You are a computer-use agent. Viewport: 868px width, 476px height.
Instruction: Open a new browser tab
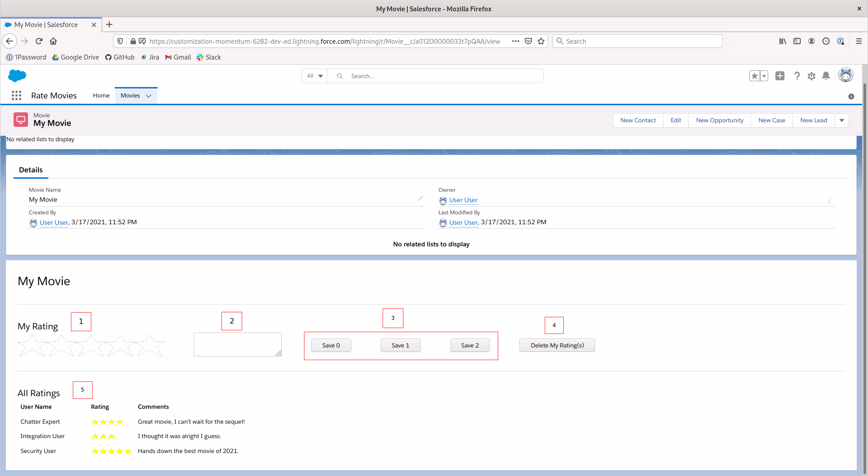pos(109,24)
